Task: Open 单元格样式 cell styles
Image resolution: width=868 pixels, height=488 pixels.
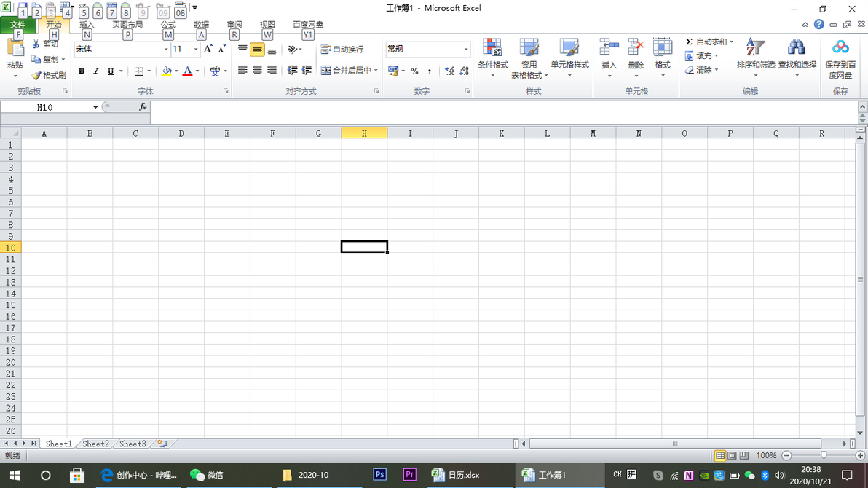Action: click(569, 58)
